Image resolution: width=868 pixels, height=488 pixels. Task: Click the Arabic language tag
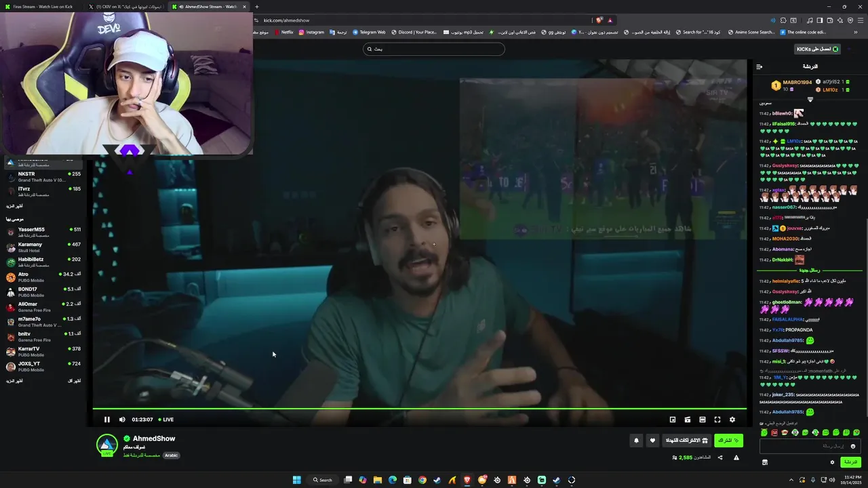(171, 455)
